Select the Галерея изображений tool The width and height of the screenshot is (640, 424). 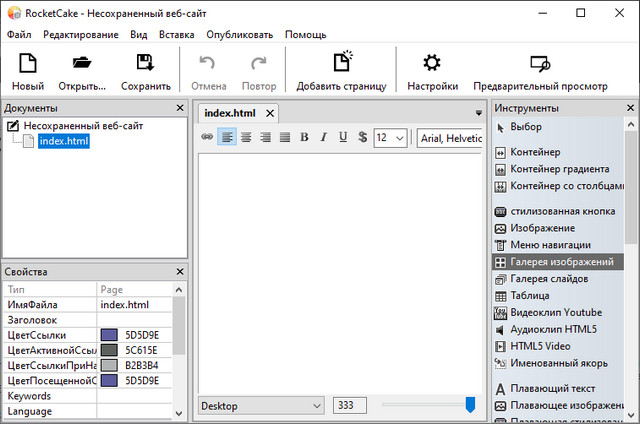(561, 262)
